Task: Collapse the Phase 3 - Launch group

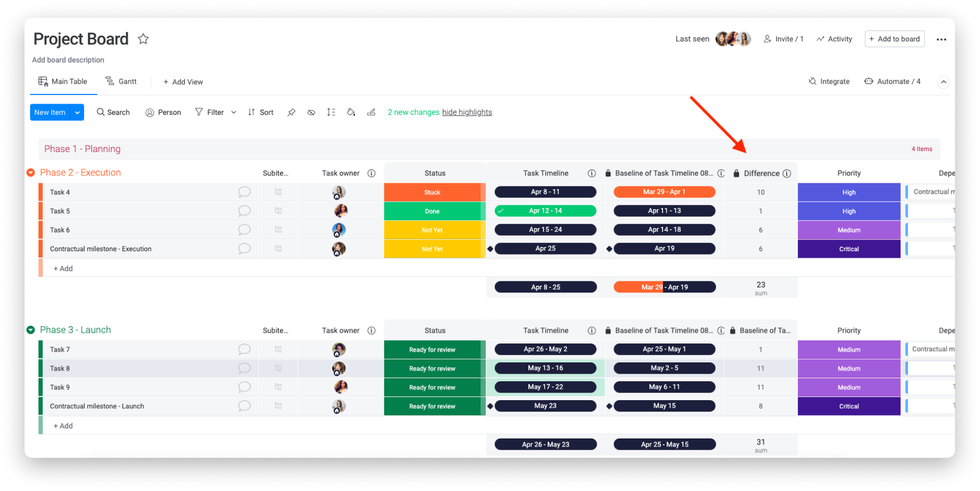Action: pos(31,330)
